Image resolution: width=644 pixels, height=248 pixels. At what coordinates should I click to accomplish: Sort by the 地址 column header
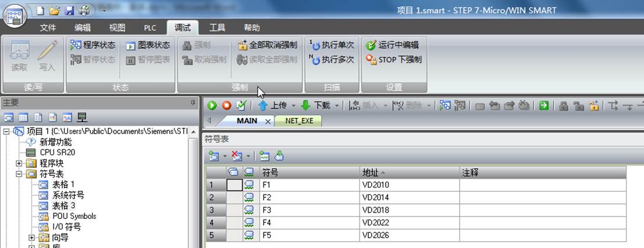click(x=410, y=172)
